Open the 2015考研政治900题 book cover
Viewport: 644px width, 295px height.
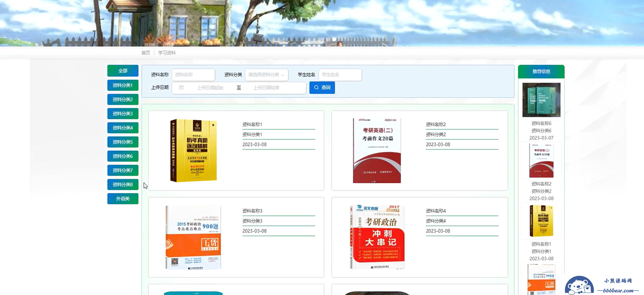tap(193, 237)
